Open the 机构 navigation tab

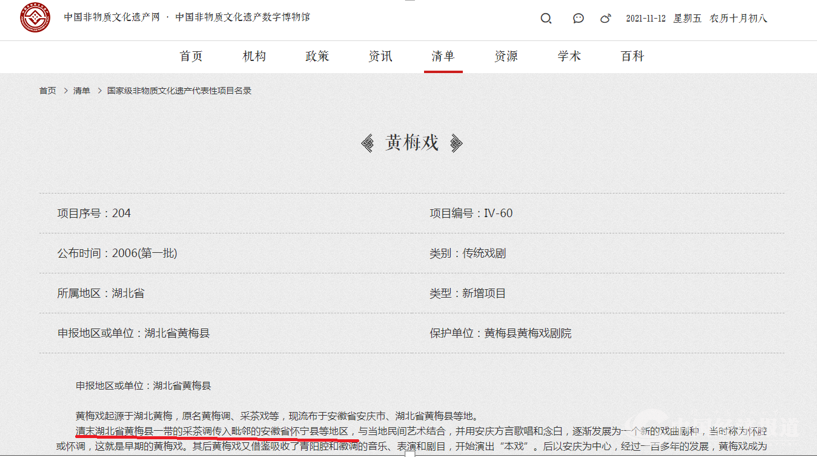point(254,56)
